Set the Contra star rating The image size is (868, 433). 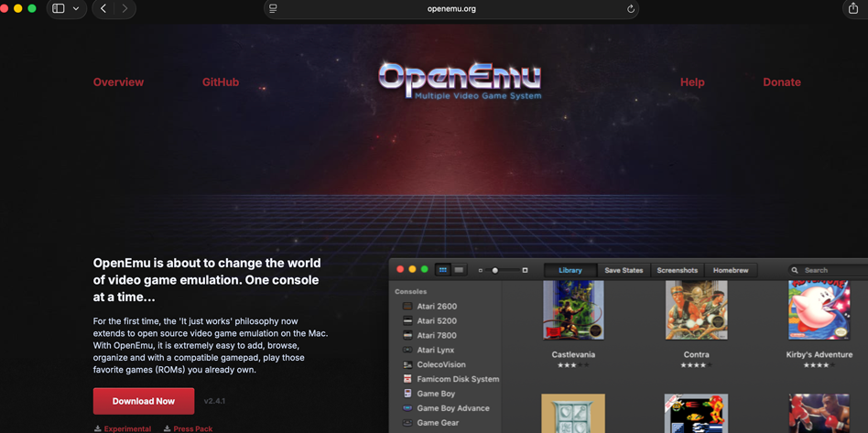[x=697, y=365]
